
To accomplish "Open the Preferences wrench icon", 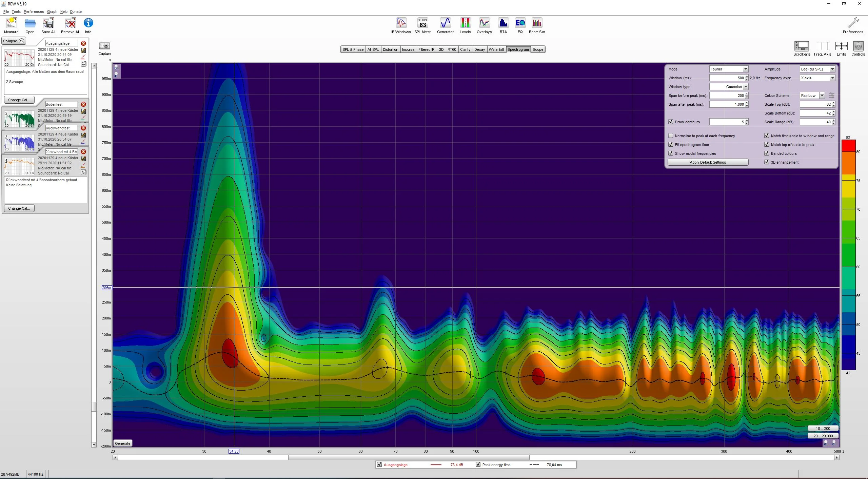I will tap(853, 25).
